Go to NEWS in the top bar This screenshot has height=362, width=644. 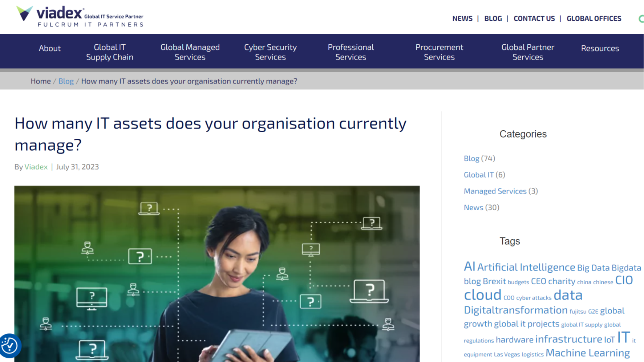(462, 19)
